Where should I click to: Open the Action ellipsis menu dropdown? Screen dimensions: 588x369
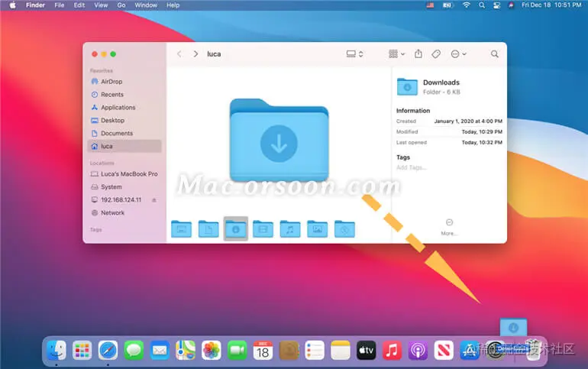point(458,54)
